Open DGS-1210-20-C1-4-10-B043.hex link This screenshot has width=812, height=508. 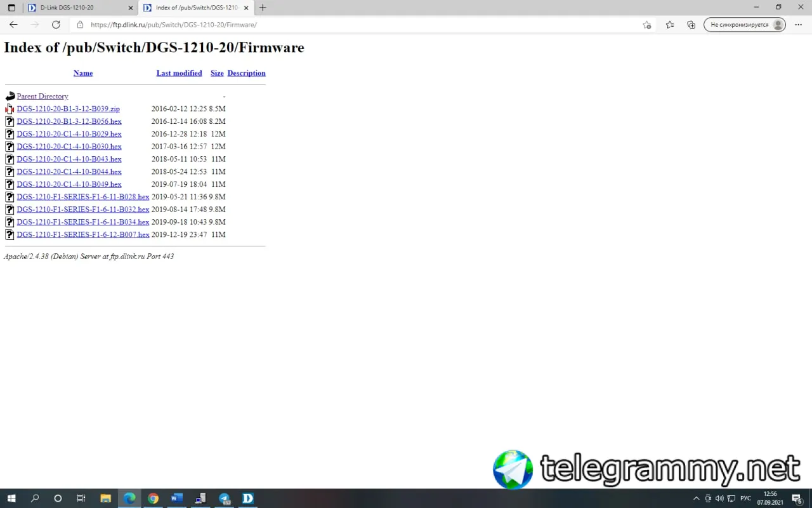pos(69,159)
